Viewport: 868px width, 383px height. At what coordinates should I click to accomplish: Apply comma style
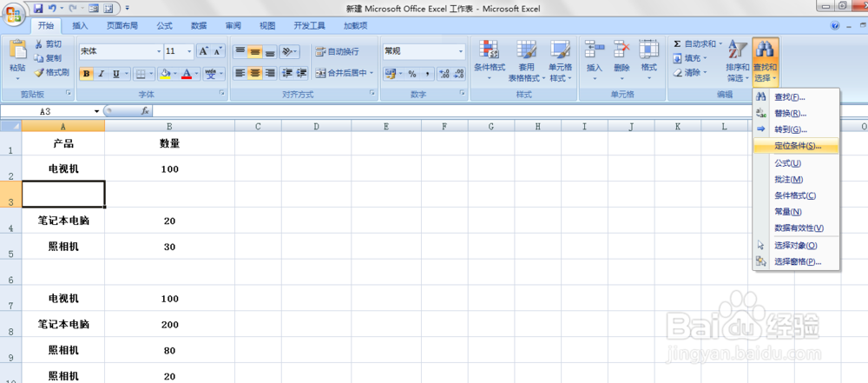click(x=426, y=74)
